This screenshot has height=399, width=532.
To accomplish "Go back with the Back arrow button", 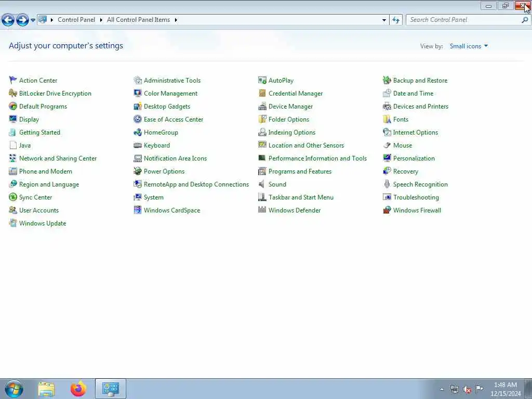I will [8, 20].
